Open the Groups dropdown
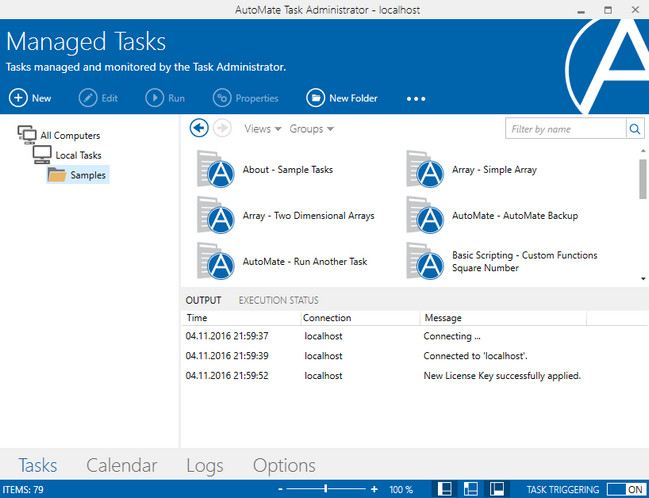Viewport: 649px width, 498px height. click(x=311, y=129)
